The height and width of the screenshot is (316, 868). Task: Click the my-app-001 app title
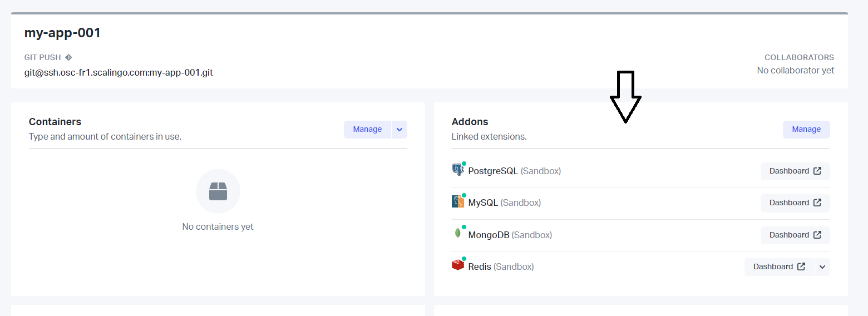(62, 33)
